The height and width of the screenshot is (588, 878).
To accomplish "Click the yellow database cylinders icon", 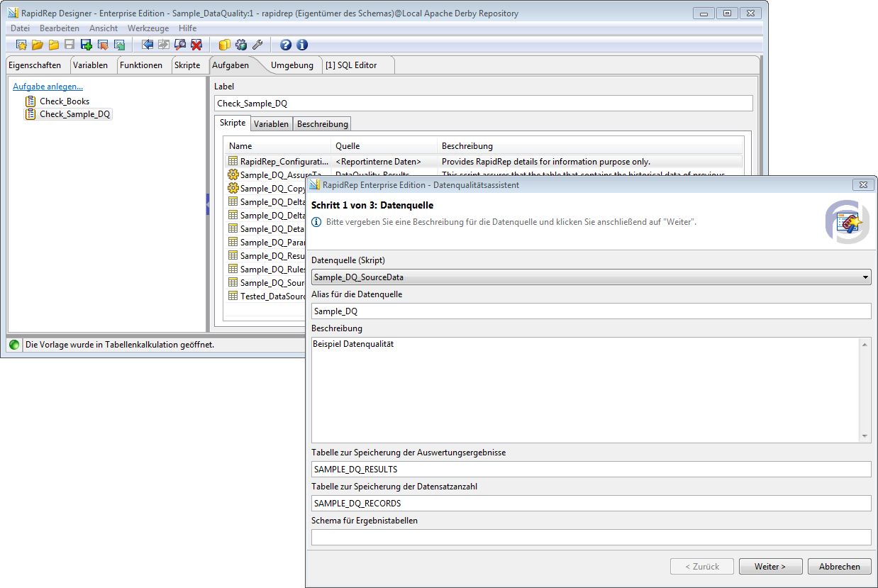I will tap(224, 45).
